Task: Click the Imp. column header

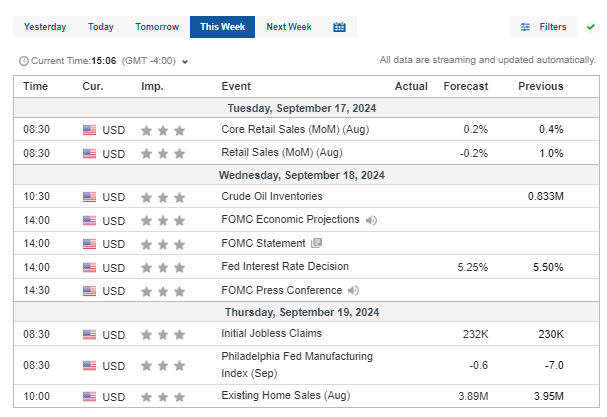Action: (x=153, y=86)
